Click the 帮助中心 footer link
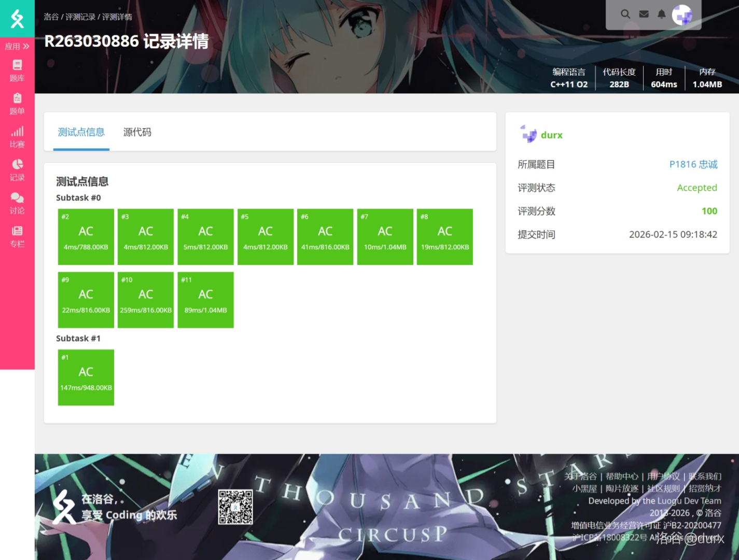The image size is (739, 560). (x=622, y=476)
